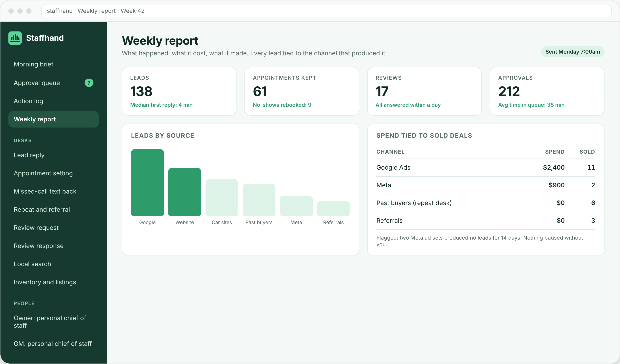Click the Google Ads table row
The height and width of the screenshot is (364, 620).
486,167
